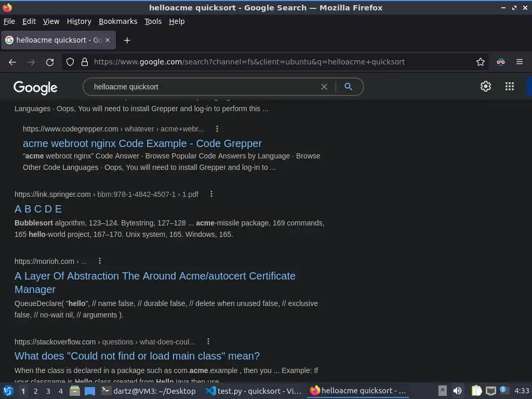Open the File menu
Viewport: 532px width, 399px height.
point(9,21)
